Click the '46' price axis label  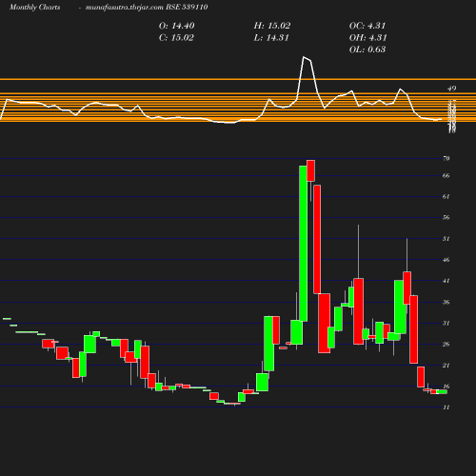tap(446, 260)
